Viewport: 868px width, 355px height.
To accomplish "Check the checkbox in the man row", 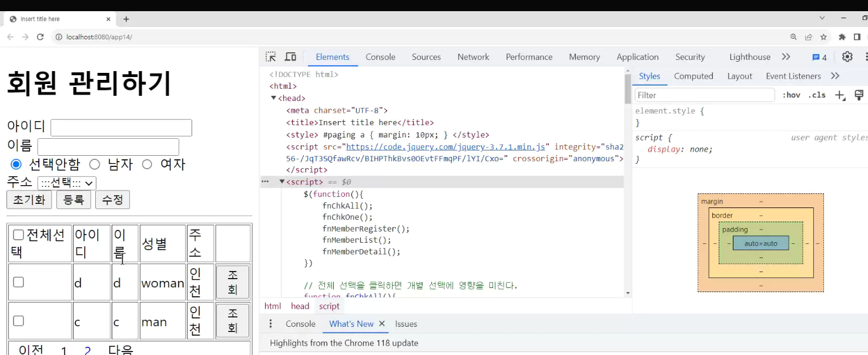I will point(18,321).
